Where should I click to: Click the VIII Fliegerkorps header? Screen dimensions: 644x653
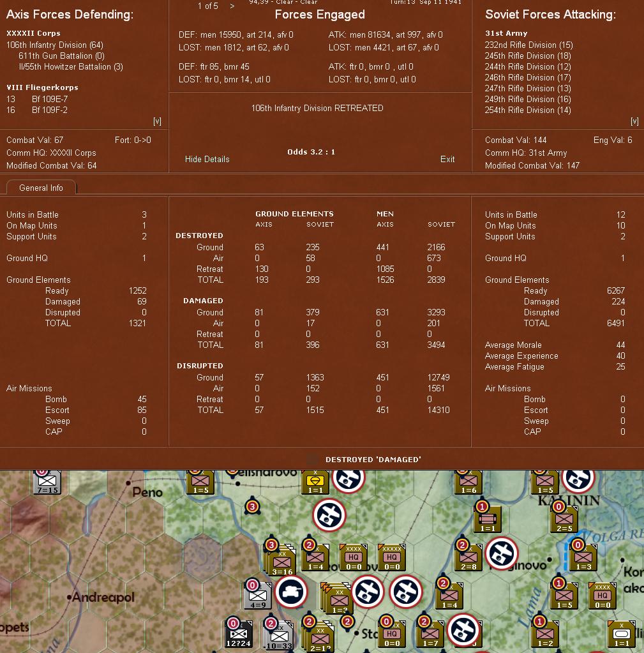(x=42, y=87)
